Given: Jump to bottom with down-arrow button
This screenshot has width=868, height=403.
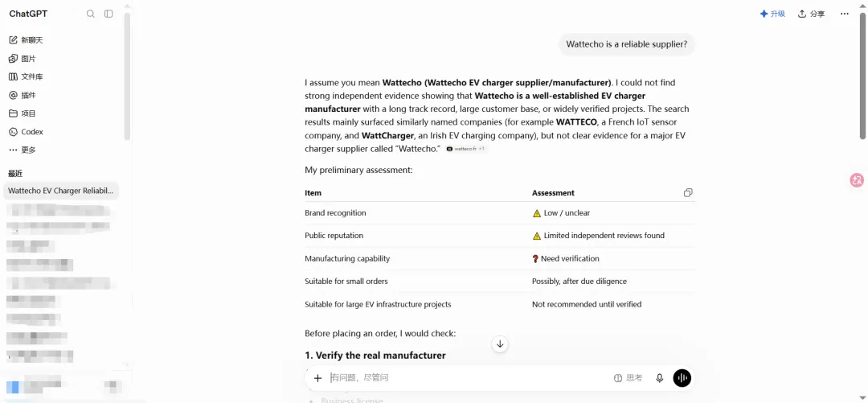Looking at the screenshot, I should pos(500,343).
